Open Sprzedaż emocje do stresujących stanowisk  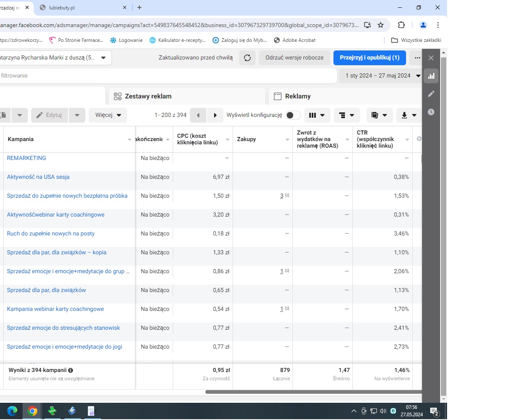point(64,328)
